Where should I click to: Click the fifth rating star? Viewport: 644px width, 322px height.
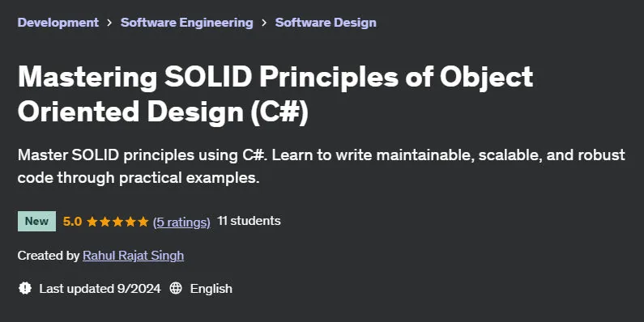[x=143, y=222]
